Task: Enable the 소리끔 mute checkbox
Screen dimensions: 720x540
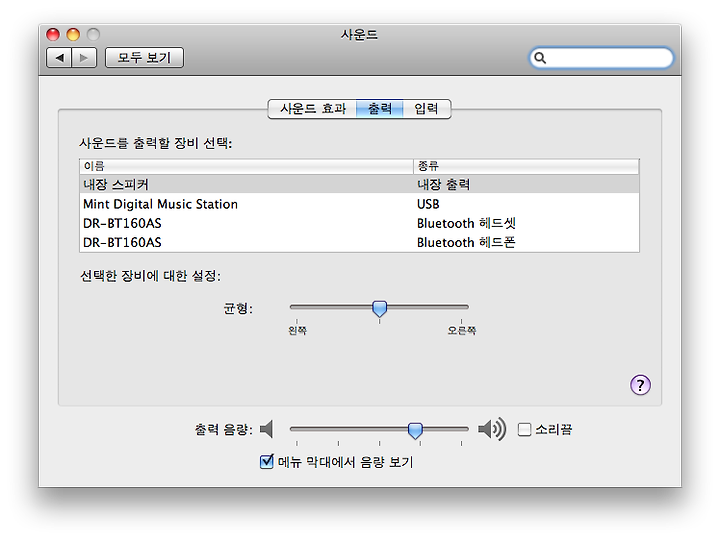Action: pos(524,430)
